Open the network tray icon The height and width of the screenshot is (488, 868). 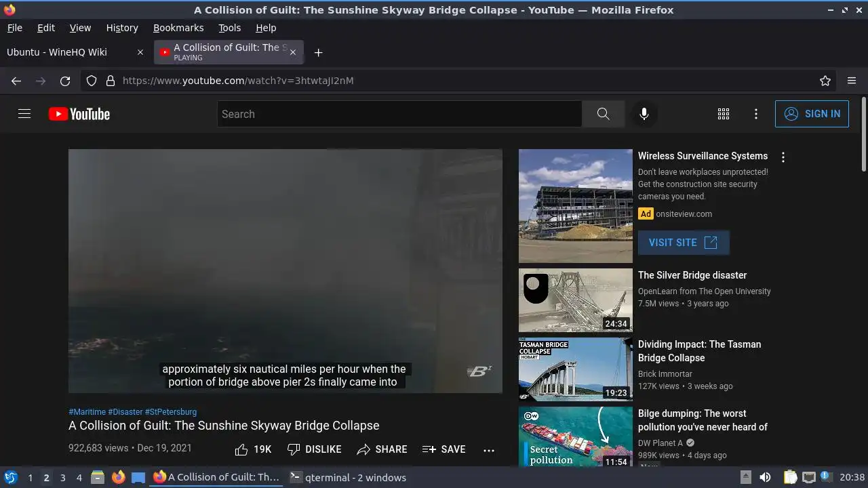point(809,477)
